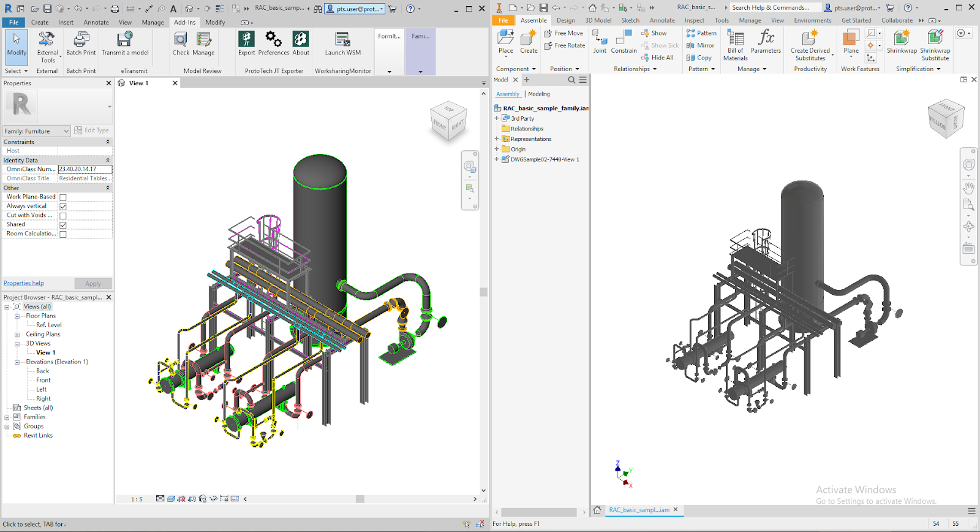Click the Edit Type button
The width and height of the screenshot is (980, 532).
pyautogui.click(x=91, y=131)
